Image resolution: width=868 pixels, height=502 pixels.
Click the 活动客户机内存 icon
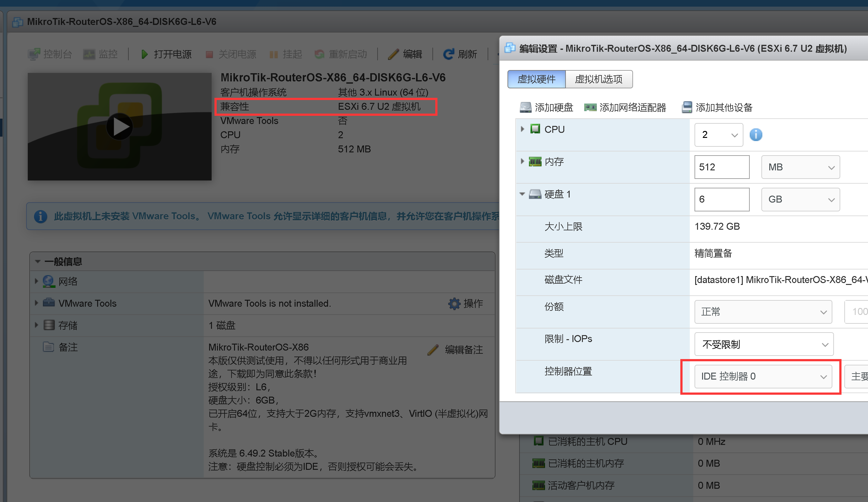(538, 485)
